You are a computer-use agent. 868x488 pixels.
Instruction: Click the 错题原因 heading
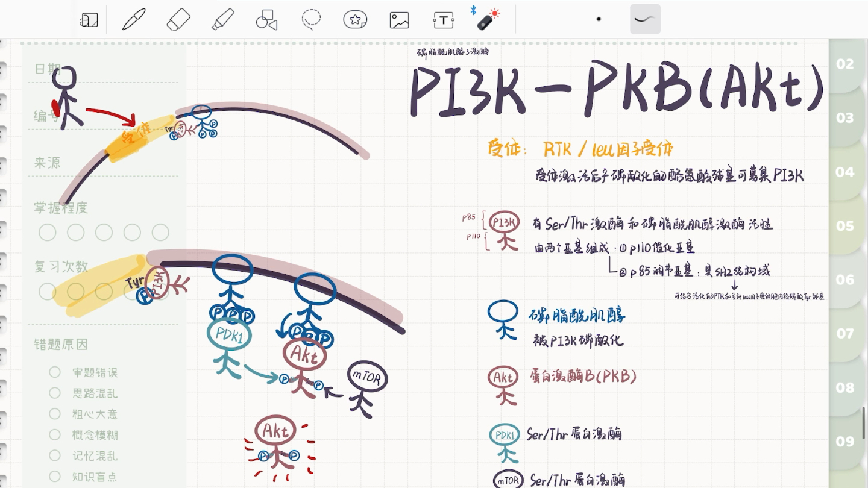point(61,345)
